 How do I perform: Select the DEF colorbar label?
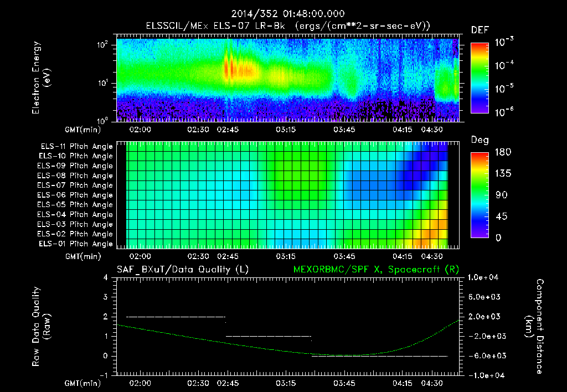[x=480, y=30]
